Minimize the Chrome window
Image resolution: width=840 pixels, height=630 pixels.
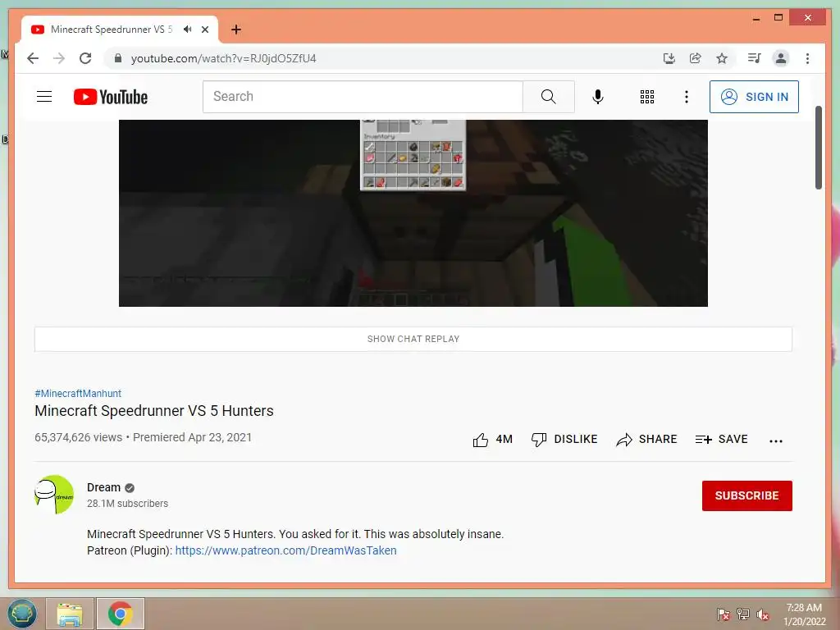[756, 19]
